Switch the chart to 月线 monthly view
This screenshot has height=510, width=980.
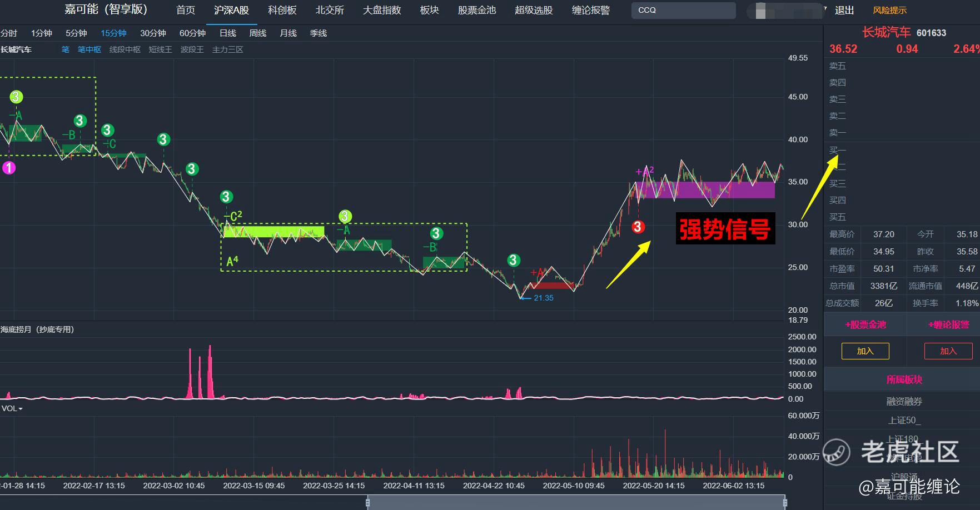(288, 33)
